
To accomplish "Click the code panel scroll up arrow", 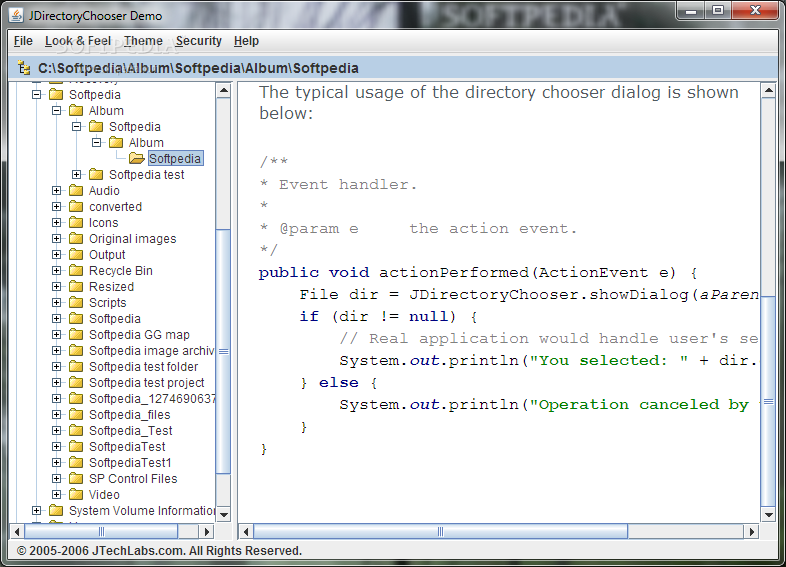I will pos(768,91).
